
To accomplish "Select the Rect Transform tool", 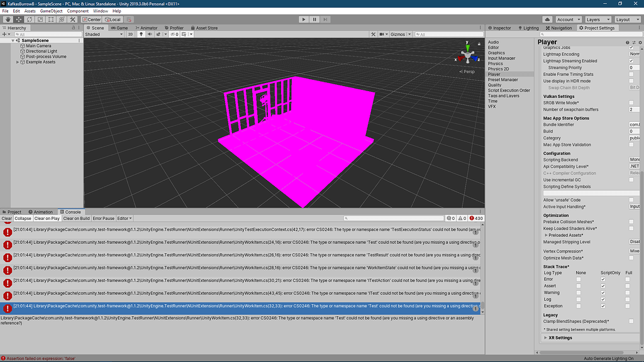I will click(x=50, y=20).
